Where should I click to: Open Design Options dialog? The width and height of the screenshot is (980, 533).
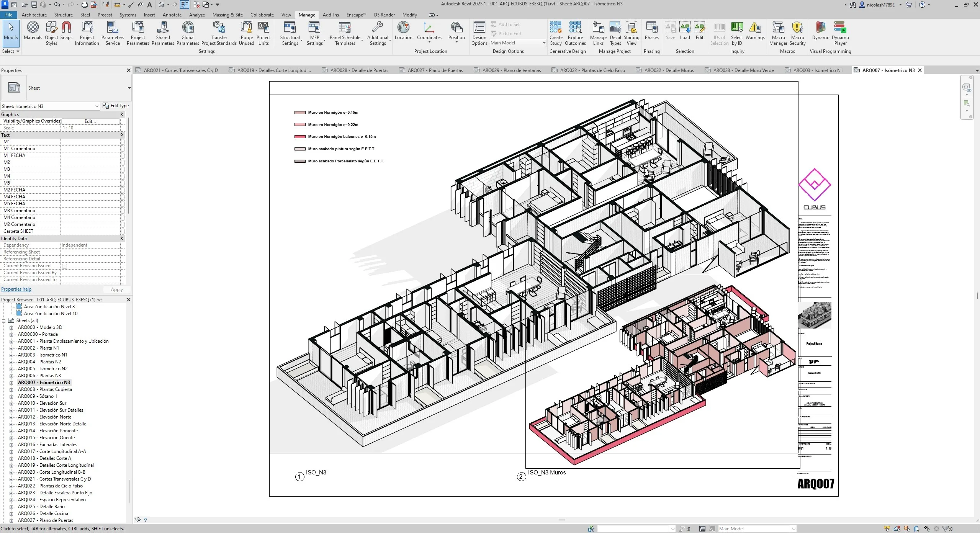point(479,33)
